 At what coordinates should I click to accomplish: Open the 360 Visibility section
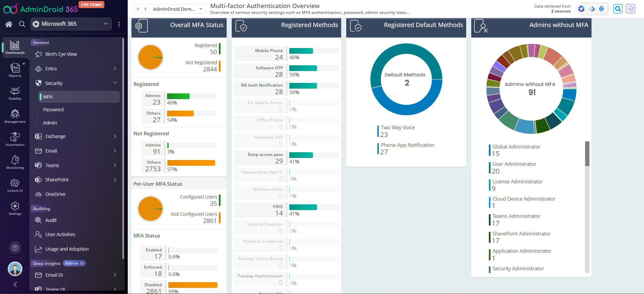tap(15, 93)
